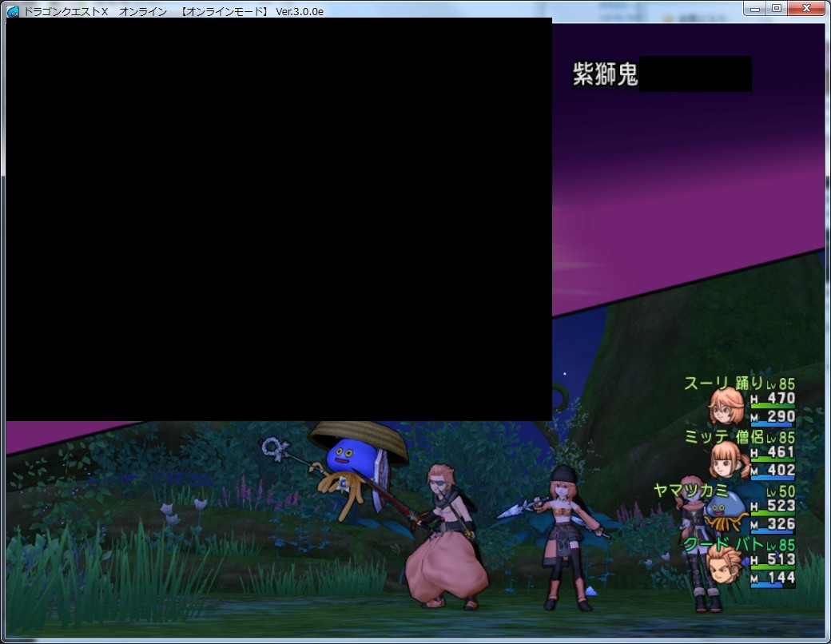Click ミッテ's MP value 402
The height and width of the screenshot is (644, 831).
781,470
